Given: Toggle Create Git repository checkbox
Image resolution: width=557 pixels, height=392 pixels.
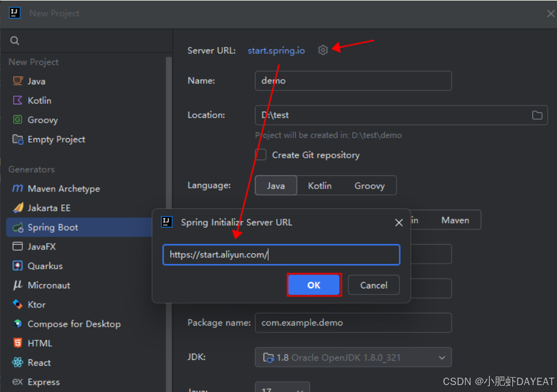Looking at the screenshot, I should click(261, 155).
